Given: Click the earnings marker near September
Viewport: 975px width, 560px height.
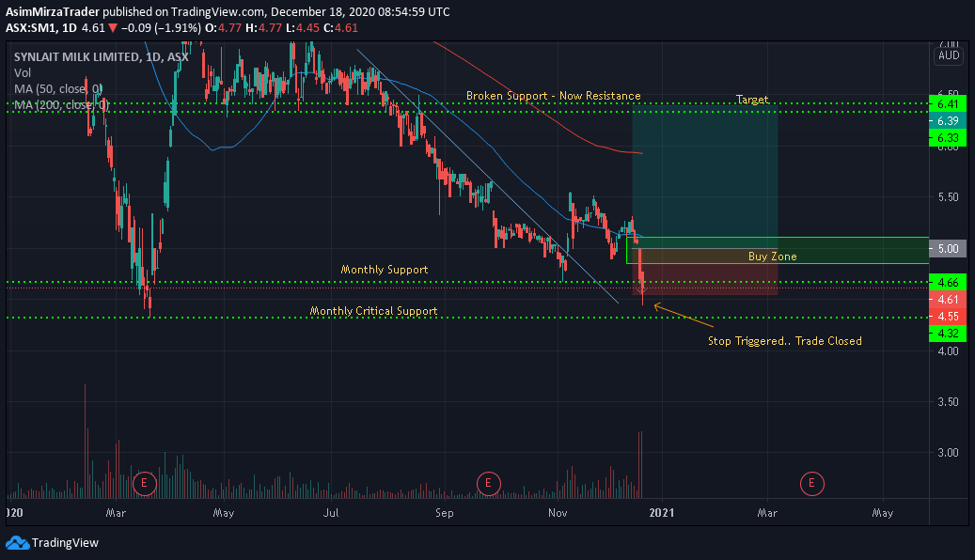Looking at the screenshot, I should [x=488, y=483].
